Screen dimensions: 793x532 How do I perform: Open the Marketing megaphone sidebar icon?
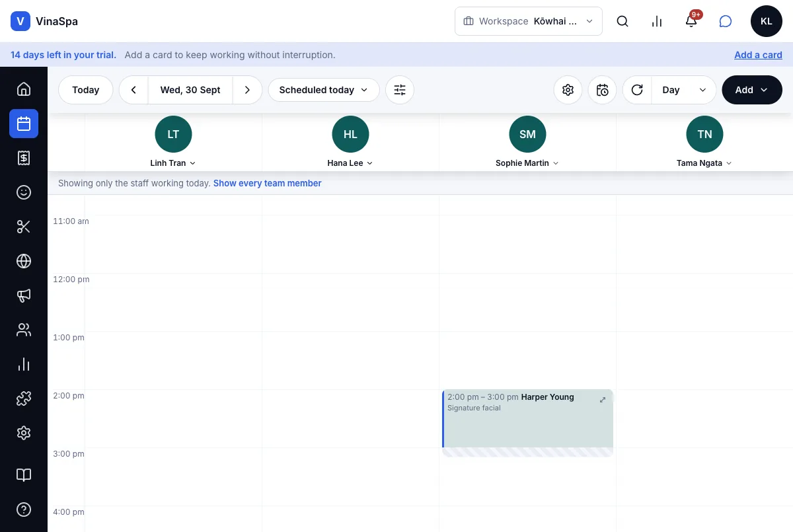24,295
